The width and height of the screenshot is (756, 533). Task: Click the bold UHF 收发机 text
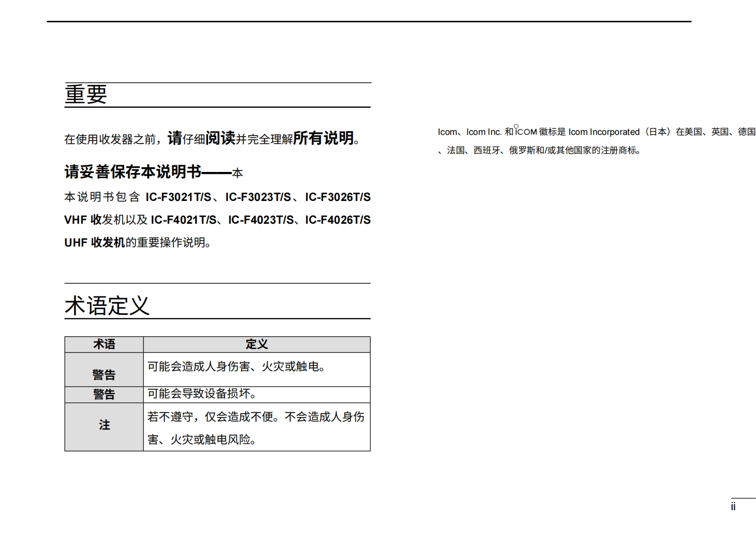coord(94,243)
